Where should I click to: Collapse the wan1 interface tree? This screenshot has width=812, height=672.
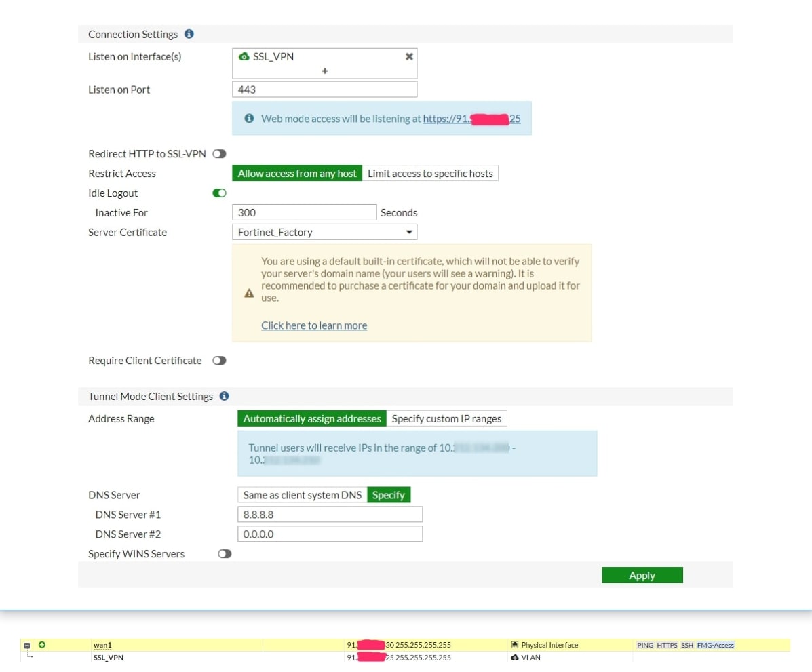[27, 646]
